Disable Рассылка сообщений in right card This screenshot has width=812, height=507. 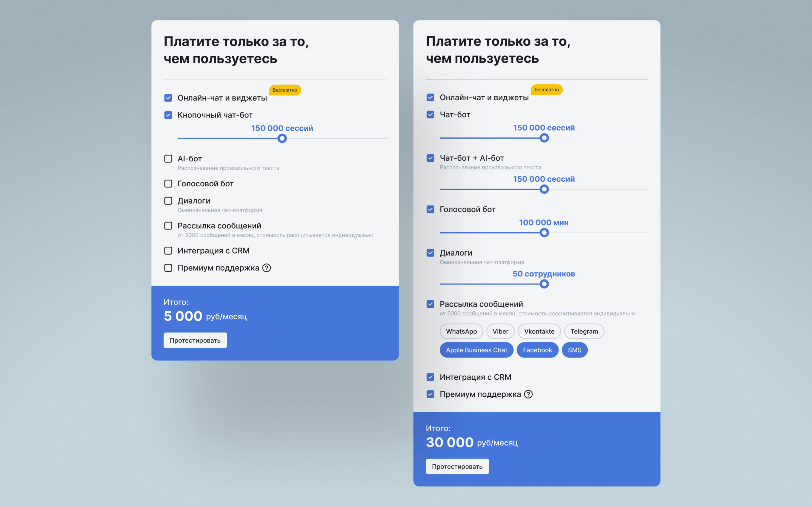(430, 304)
